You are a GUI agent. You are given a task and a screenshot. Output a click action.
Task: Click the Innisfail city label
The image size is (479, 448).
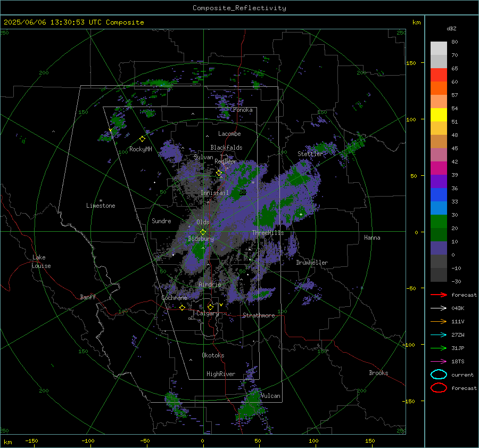click(214, 193)
